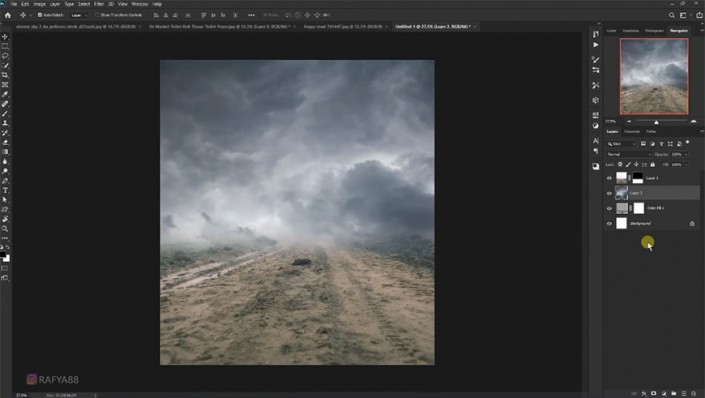The width and height of the screenshot is (705, 398).
Task: Select the Eraser tool
Action: pyautogui.click(x=5, y=143)
